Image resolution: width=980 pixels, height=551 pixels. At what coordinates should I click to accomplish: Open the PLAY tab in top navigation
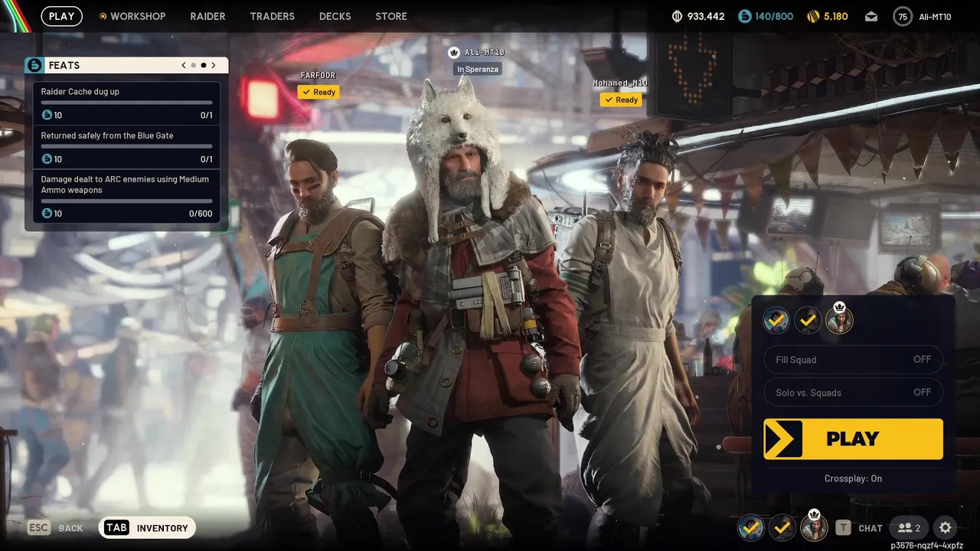pos(61,16)
